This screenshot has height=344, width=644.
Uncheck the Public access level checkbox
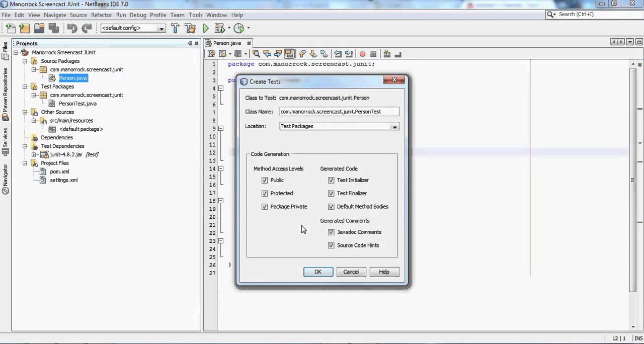pos(265,180)
